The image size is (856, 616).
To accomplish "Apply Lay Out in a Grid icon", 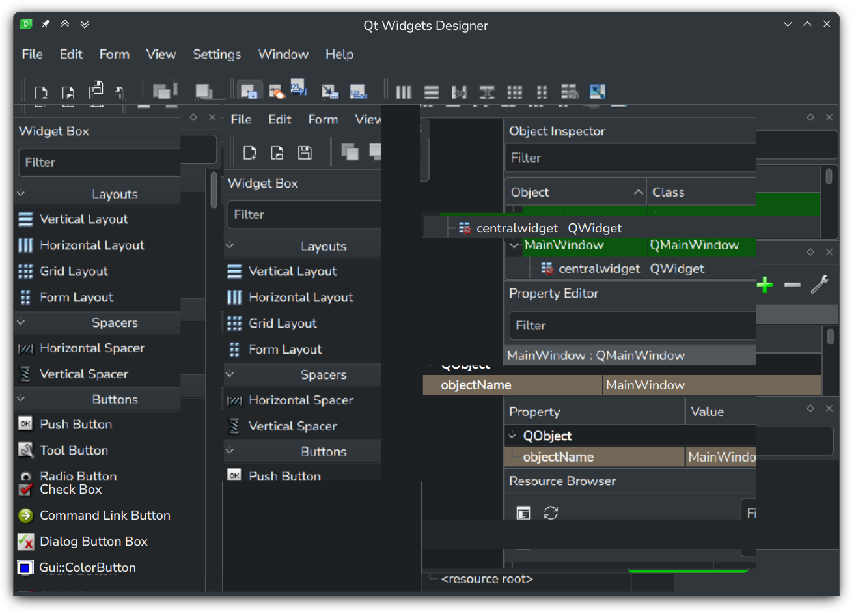I will pos(515,92).
